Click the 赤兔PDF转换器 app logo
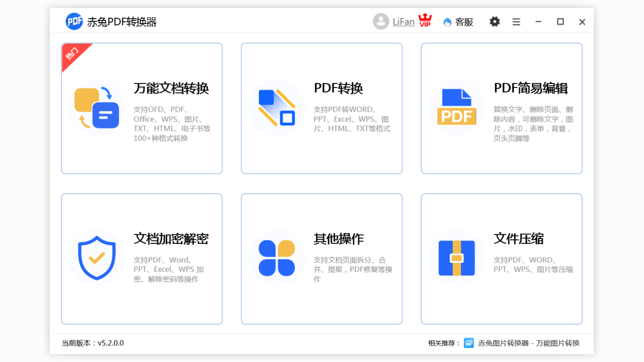 coord(74,22)
